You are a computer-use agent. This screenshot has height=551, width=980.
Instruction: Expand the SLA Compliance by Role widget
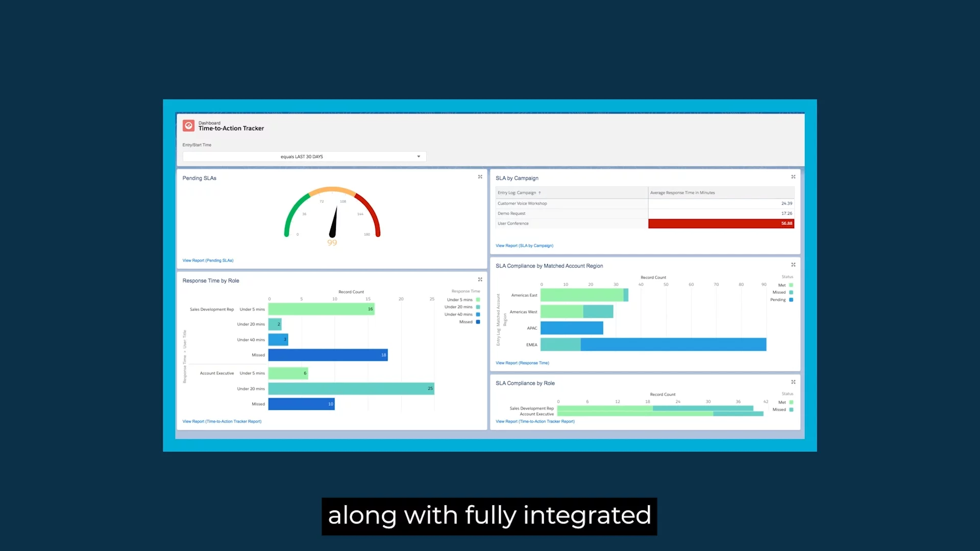[x=793, y=382]
